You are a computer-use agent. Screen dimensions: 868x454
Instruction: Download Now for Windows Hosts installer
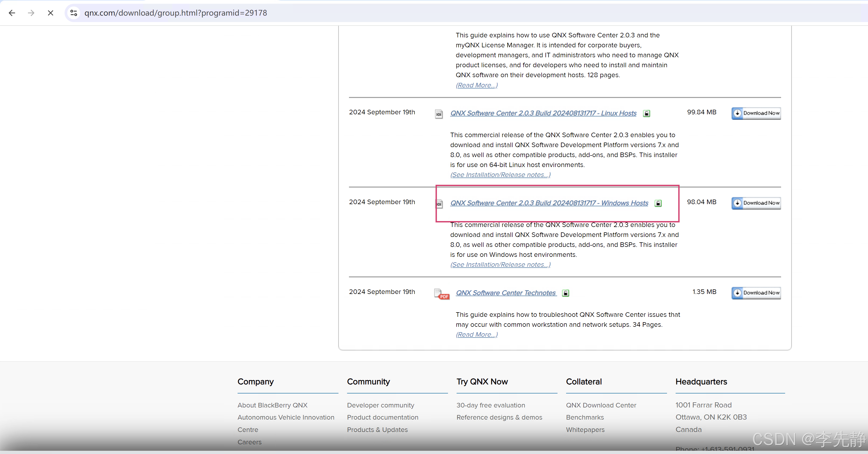coord(756,203)
